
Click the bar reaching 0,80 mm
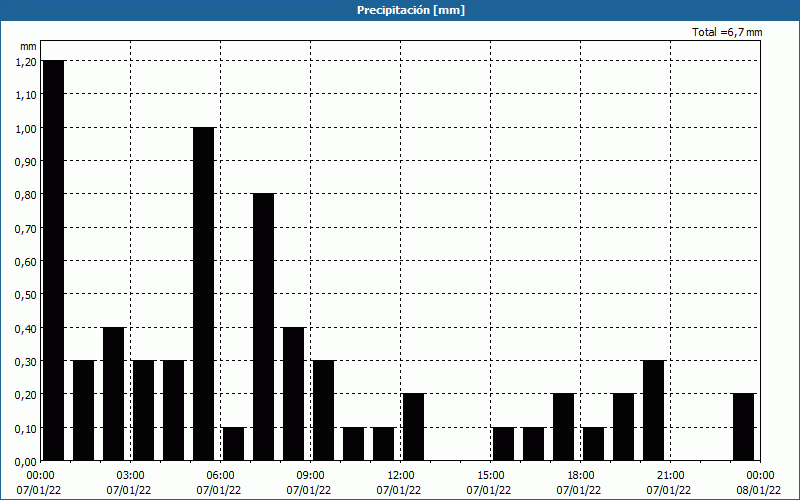click(x=263, y=327)
